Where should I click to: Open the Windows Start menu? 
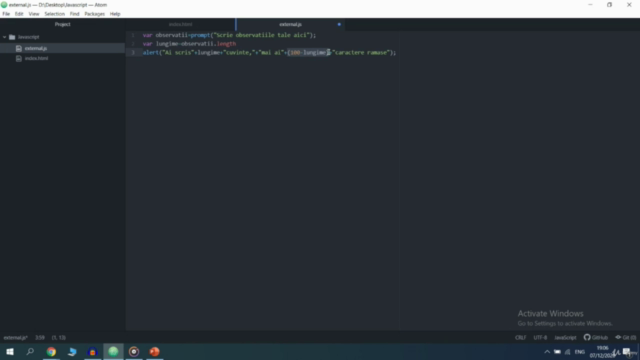pos(10,351)
